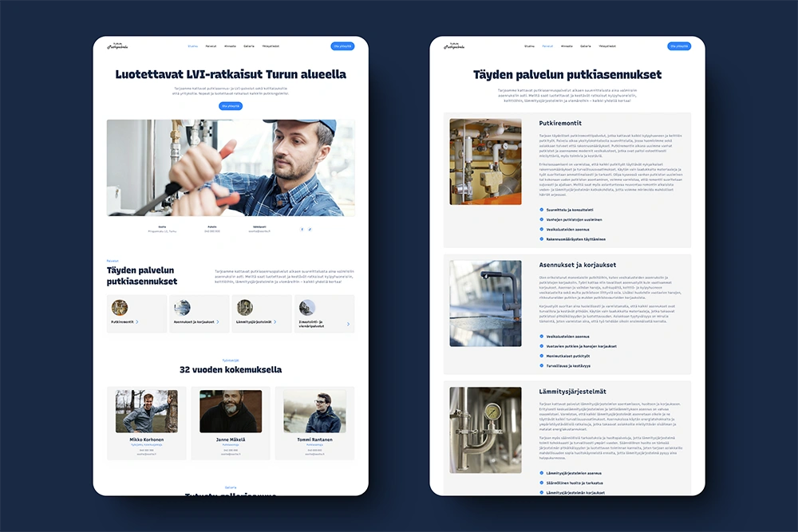Screen dimensions: 798x532
Task: Click the pressure gauge photo in Lämmitysjärjestelmät section
Action: (x=485, y=430)
